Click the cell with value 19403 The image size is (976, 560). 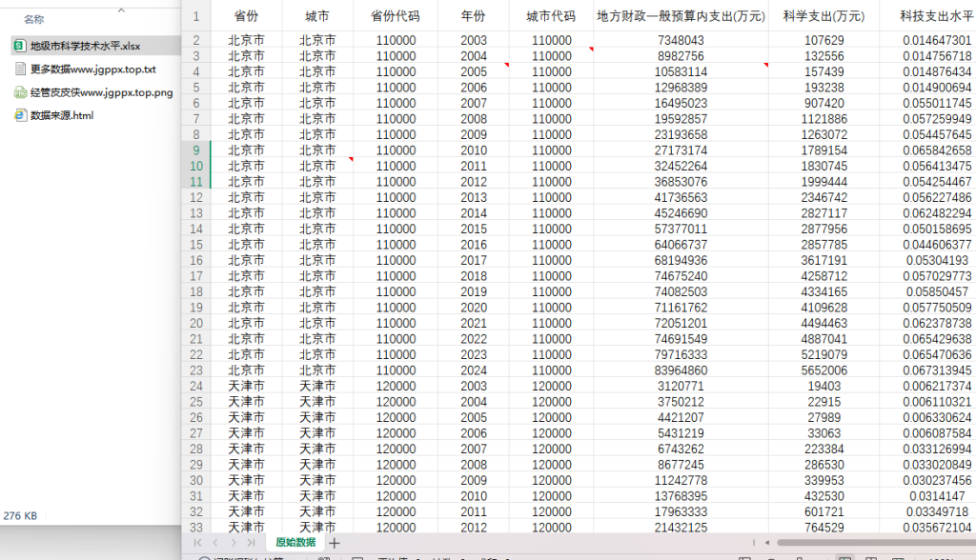[x=824, y=386]
